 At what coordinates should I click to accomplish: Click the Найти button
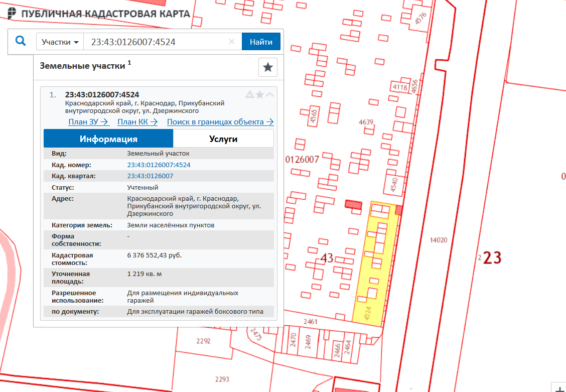261,42
